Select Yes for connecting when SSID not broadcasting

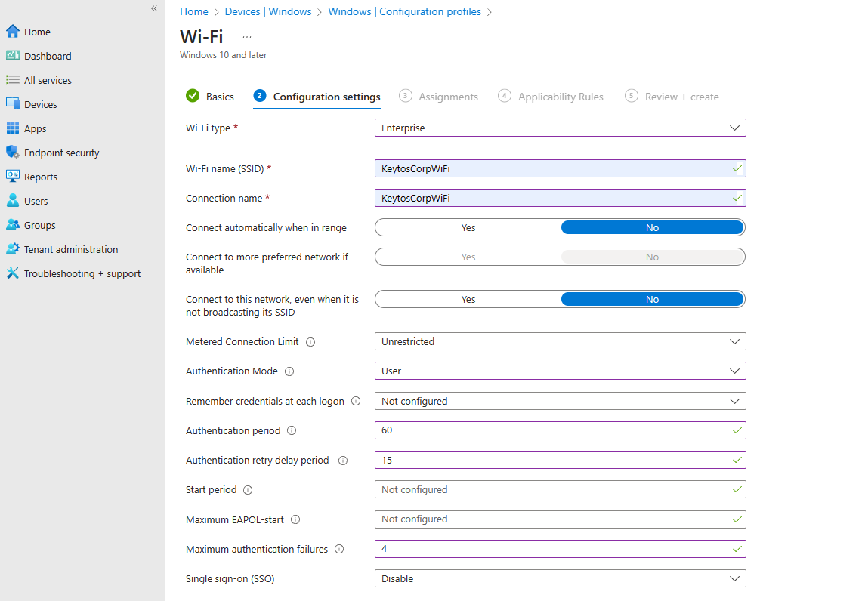click(x=468, y=300)
